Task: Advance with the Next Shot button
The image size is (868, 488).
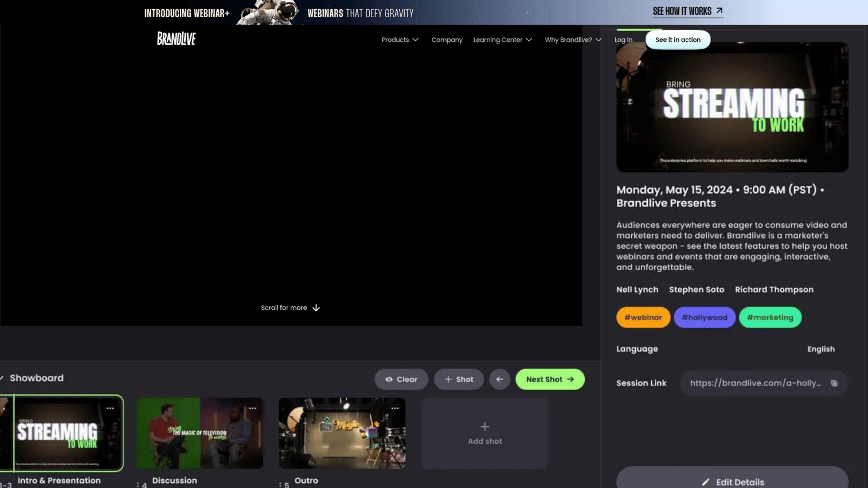Action: 550,379
